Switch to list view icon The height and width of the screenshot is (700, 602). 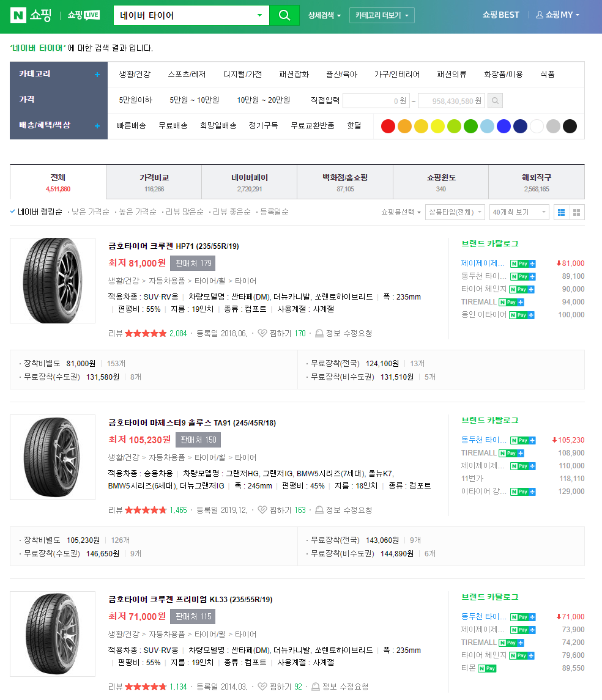tap(562, 213)
